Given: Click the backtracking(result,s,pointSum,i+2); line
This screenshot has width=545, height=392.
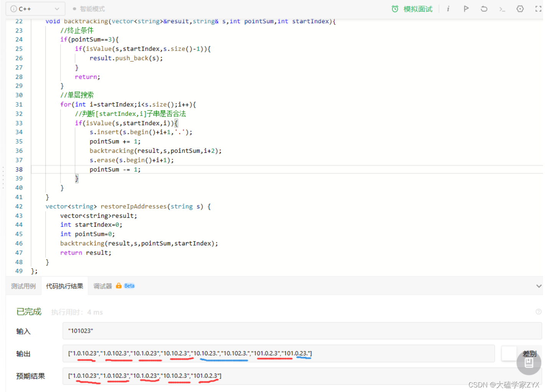Looking at the screenshot, I should click(155, 151).
